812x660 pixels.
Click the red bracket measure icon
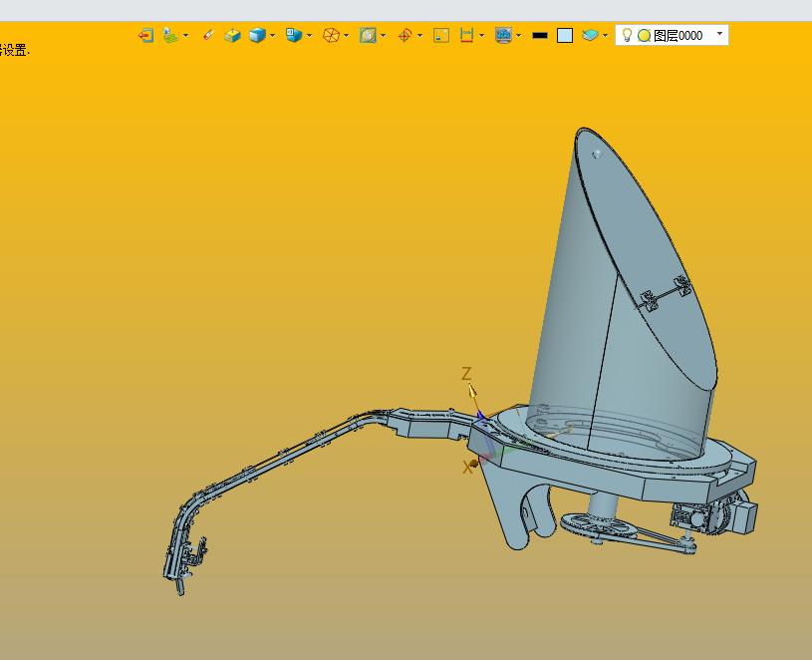pyautogui.click(x=466, y=35)
